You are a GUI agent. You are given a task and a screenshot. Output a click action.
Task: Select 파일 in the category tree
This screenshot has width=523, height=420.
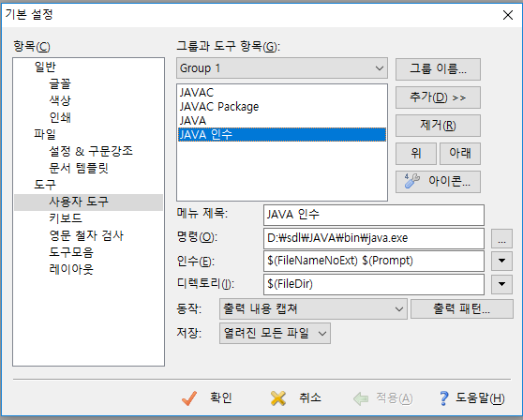pos(45,134)
